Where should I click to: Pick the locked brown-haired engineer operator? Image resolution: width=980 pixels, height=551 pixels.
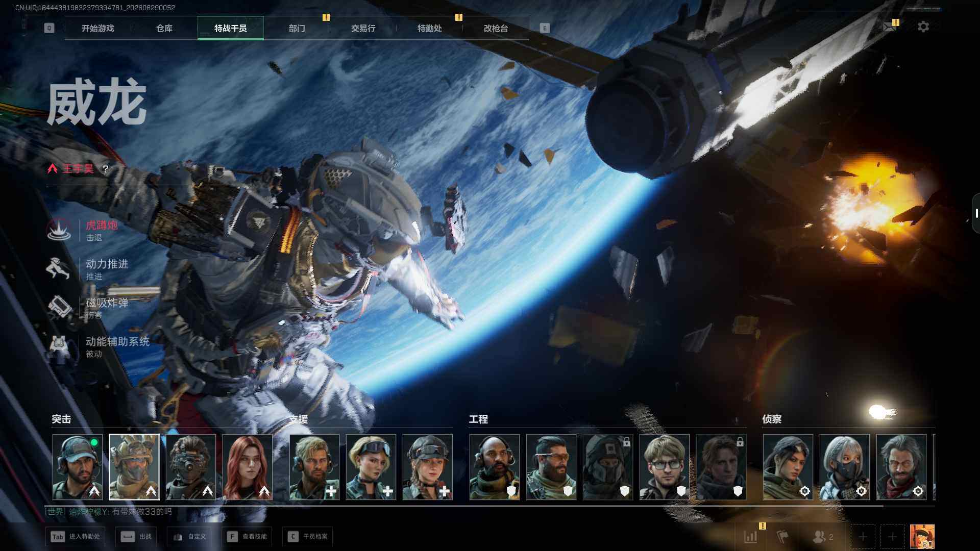click(721, 467)
